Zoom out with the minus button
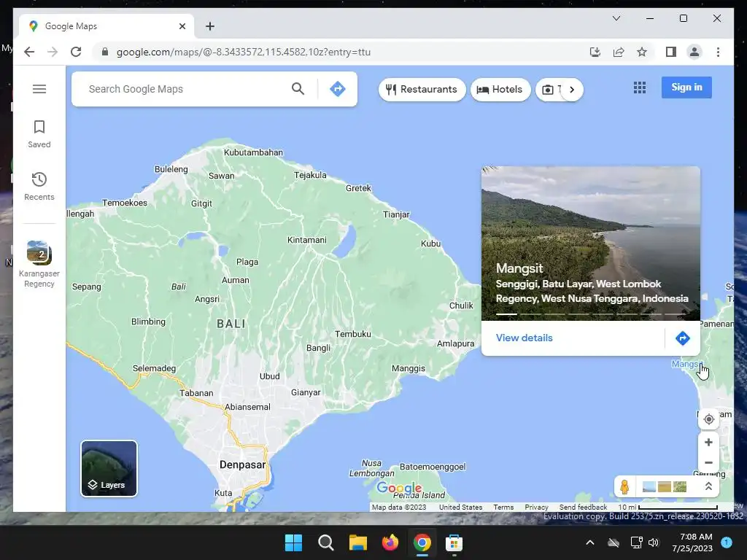This screenshot has width=747, height=560. (708, 462)
